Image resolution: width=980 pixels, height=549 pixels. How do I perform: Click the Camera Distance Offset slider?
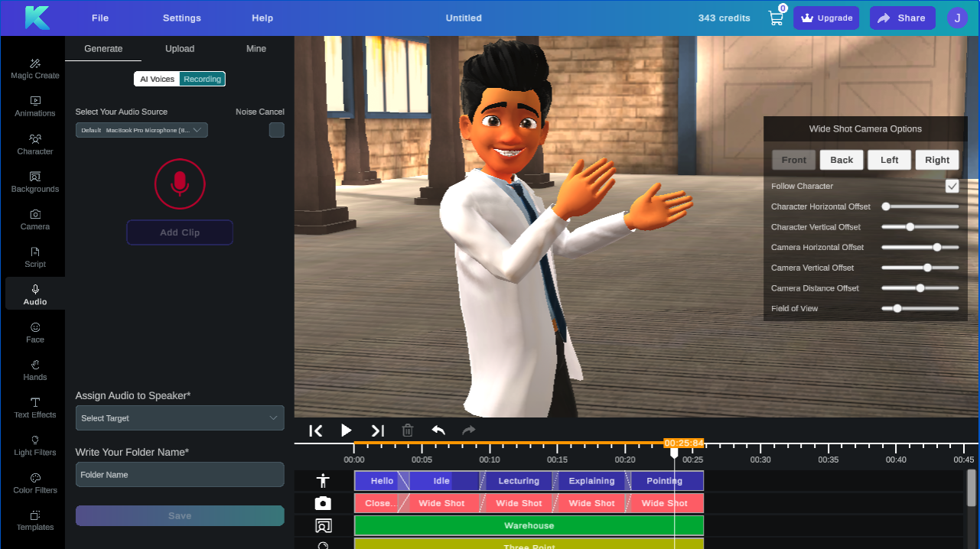[920, 288]
